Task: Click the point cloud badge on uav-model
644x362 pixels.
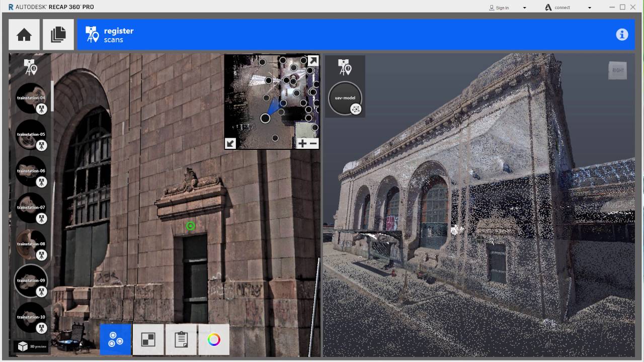Action: coord(356,109)
